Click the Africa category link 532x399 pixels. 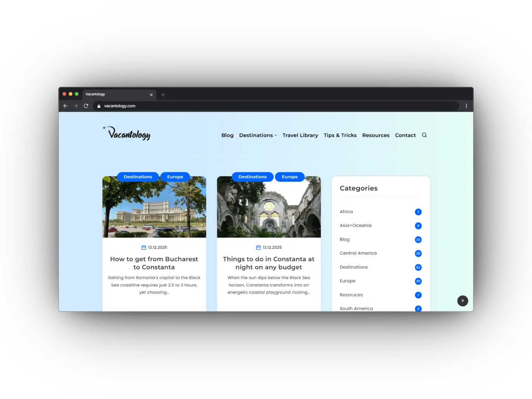(346, 211)
